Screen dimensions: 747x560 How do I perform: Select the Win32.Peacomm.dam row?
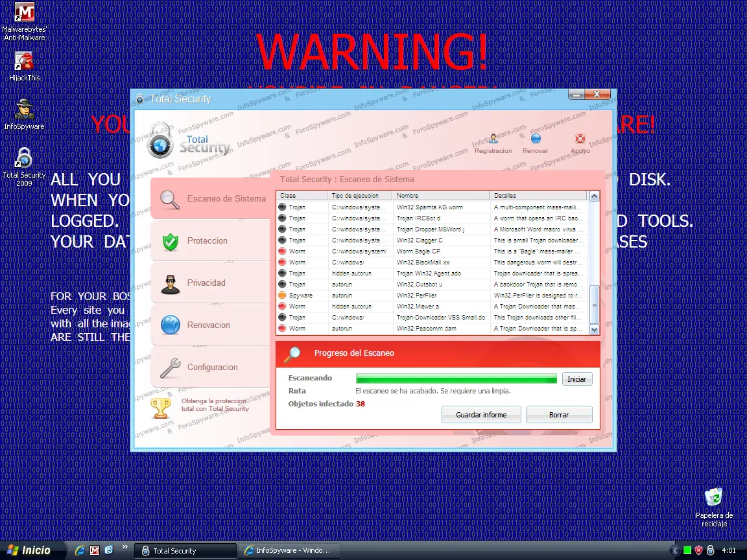[x=432, y=328]
